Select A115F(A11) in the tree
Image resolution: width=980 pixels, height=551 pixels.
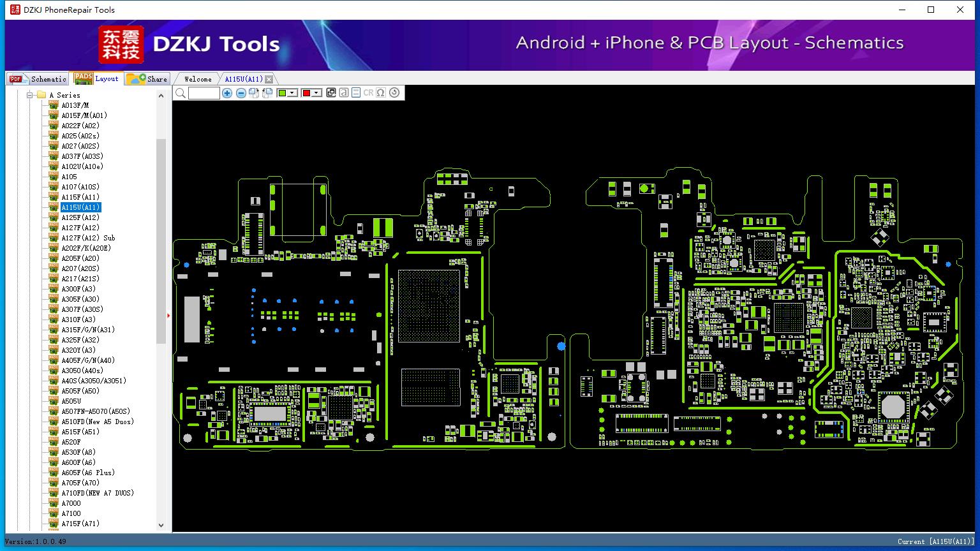[x=80, y=197]
